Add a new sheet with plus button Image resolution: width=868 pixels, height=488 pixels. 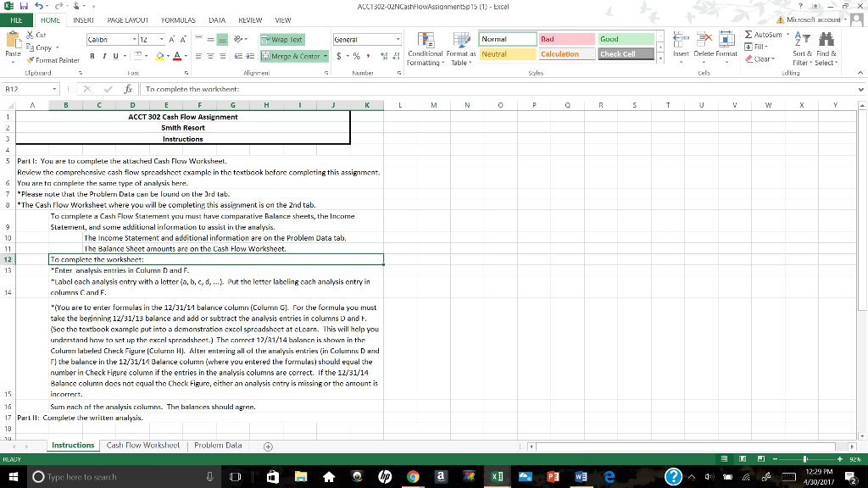[268, 446]
